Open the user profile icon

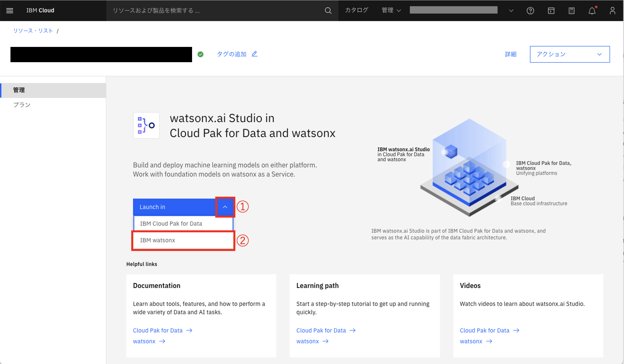tap(612, 10)
